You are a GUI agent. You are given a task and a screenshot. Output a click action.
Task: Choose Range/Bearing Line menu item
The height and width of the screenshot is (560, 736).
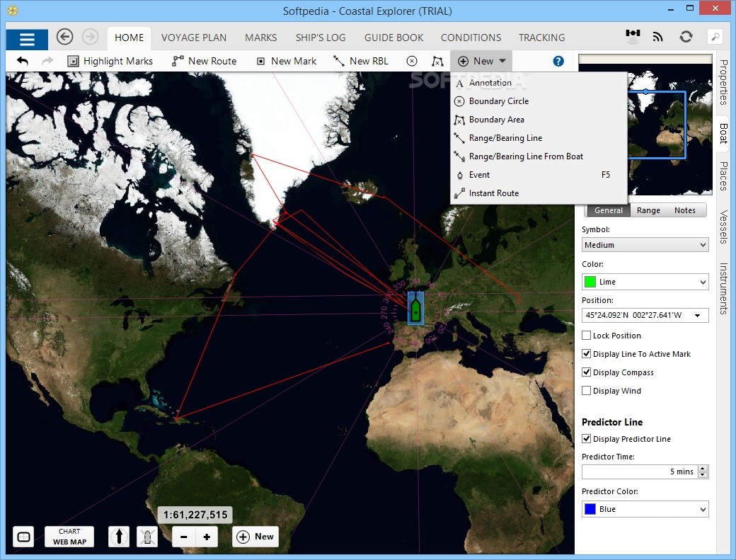(x=539, y=137)
